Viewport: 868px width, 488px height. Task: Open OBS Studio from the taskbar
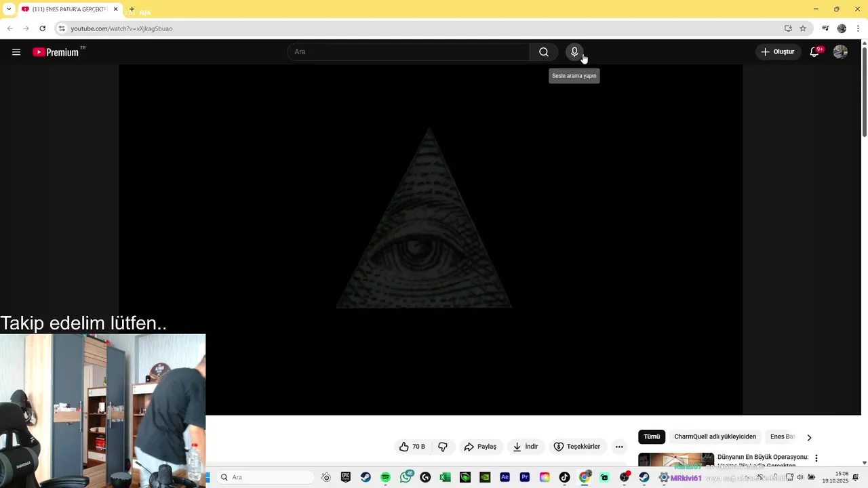coord(625,477)
